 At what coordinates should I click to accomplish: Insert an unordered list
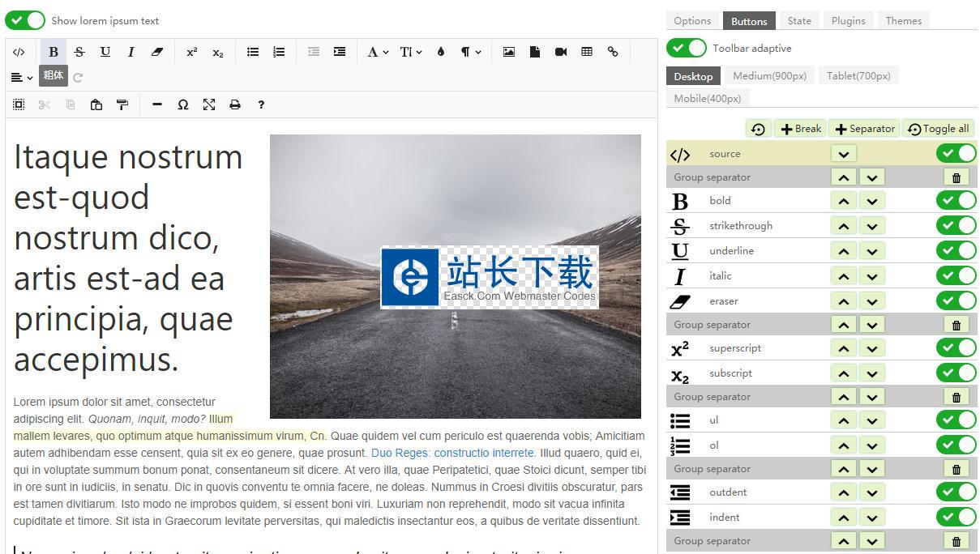252,52
